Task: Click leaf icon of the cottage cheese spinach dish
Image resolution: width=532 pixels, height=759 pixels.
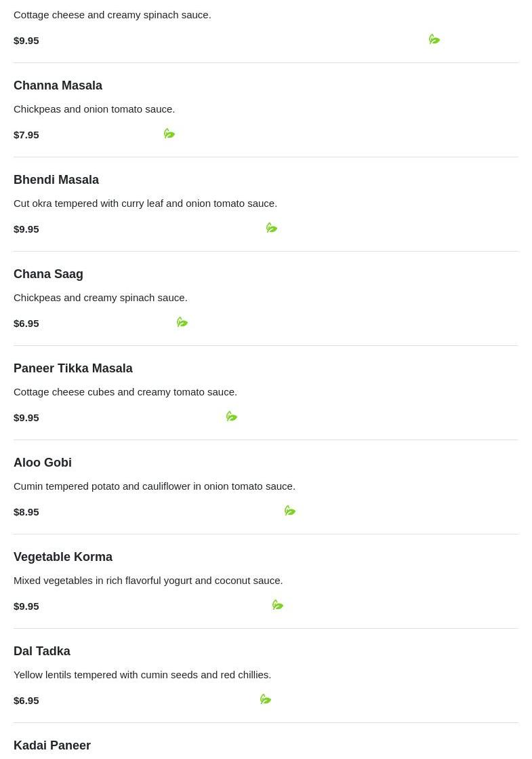Action: [x=434, y=40]
